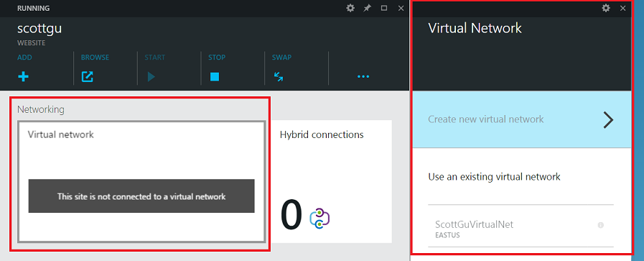Click 'This site is not connected' message
The width and height of the screenshot is (644, 261).
pos(141,196)
